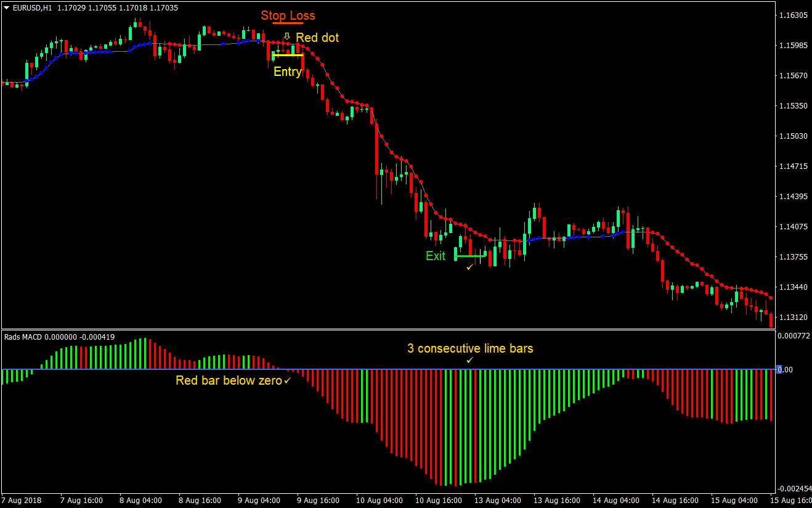Image resolution: width=812 pixels, height=508 pixels.
Task: Click the checkmark under 3 consecutive lime bars
Action: pyautogui.click(x=469, y=360)
